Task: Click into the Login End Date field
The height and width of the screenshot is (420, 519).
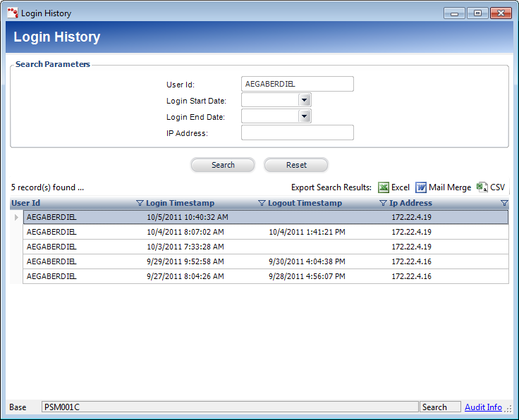Action: pos(270,116)
